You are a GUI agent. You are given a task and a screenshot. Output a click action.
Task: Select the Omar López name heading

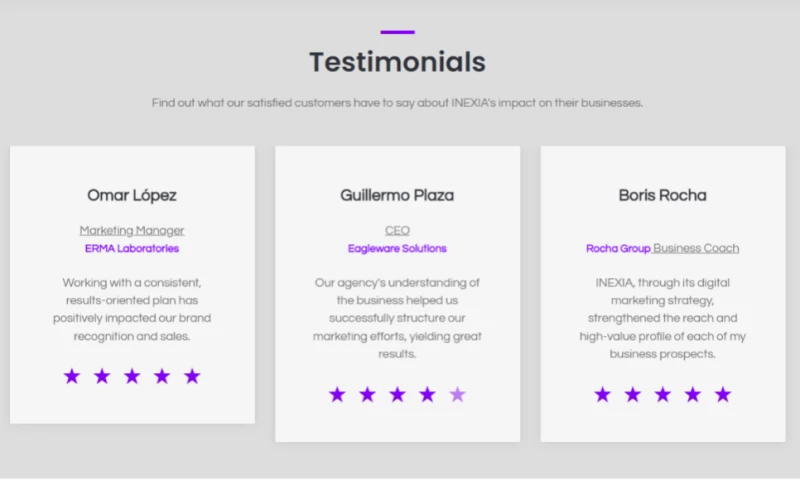tap(132, 195)
